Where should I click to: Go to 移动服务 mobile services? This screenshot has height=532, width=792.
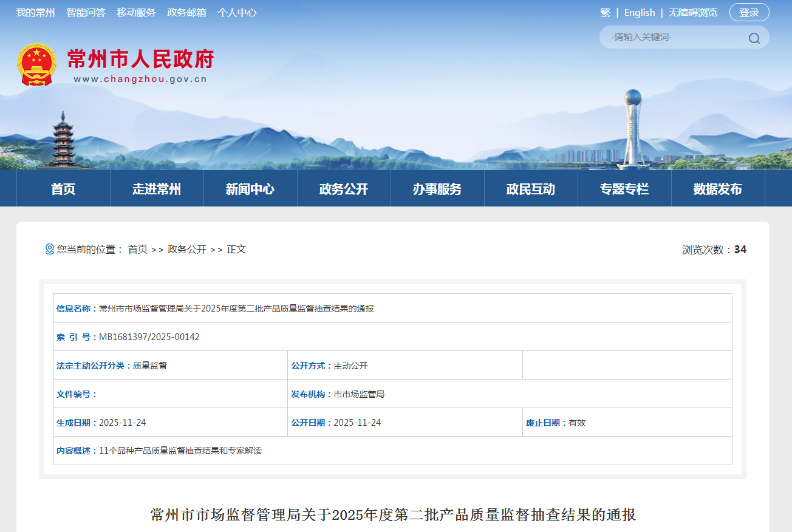[136, 13]
